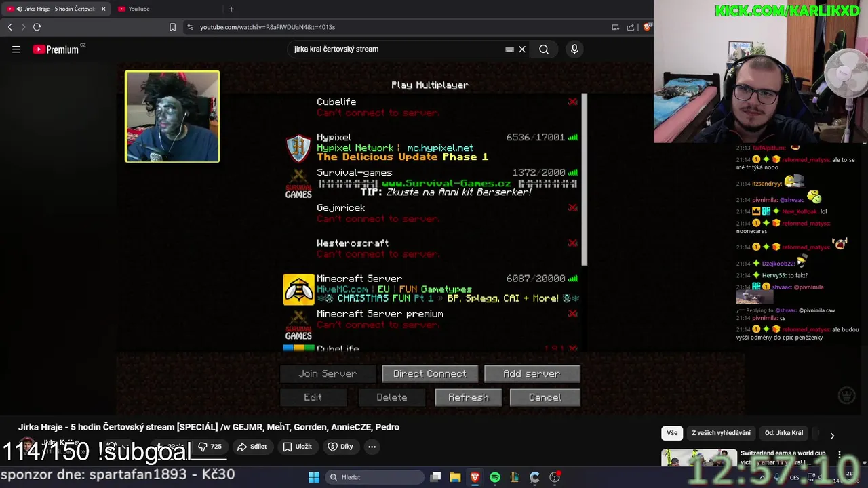The height and width of the screenshot is (488, 868).
Task: Open League of Legends taskbar icon
Action: click(515, 477)
